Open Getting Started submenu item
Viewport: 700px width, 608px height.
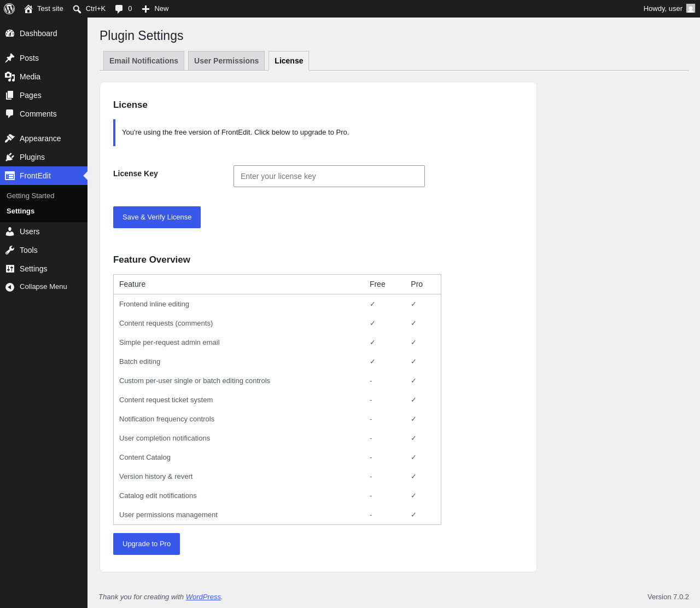tap(31, 196)
